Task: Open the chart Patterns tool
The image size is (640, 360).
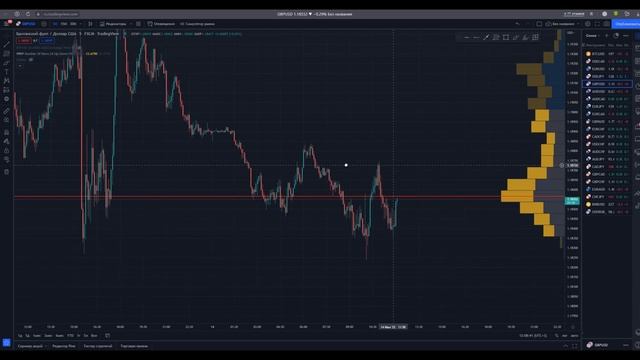Action: point(6,81)
